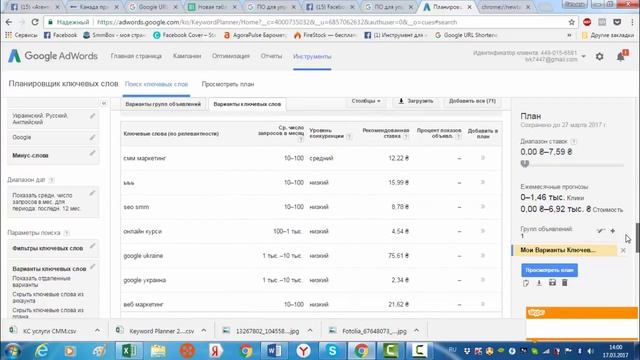Edit ad groups using the pencil icon in План
Image resolution: width=640 pixels, height=360 pixels.
click(600, 231)
